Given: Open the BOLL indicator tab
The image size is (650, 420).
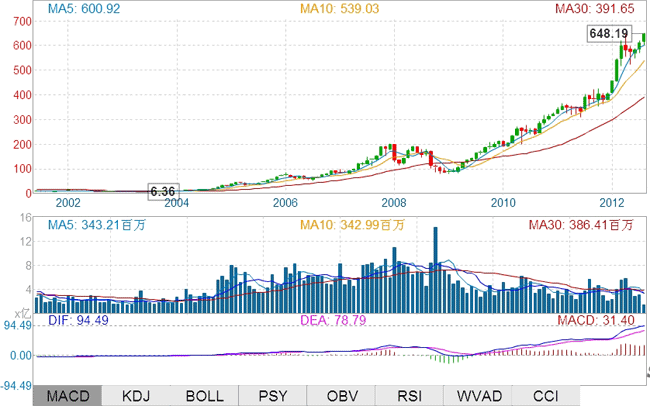Looking at the screenshot, I should (x=204, y=396).
